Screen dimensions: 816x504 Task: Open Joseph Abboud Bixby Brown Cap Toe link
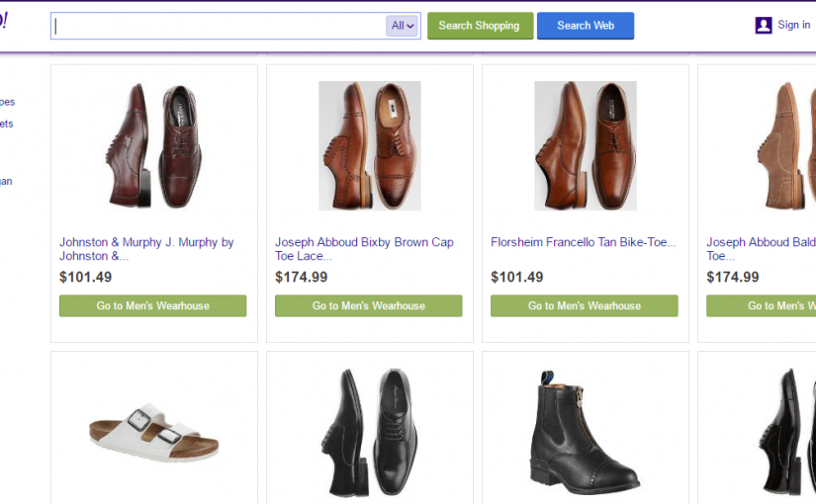pyautogui.click(x=364, y=249)
